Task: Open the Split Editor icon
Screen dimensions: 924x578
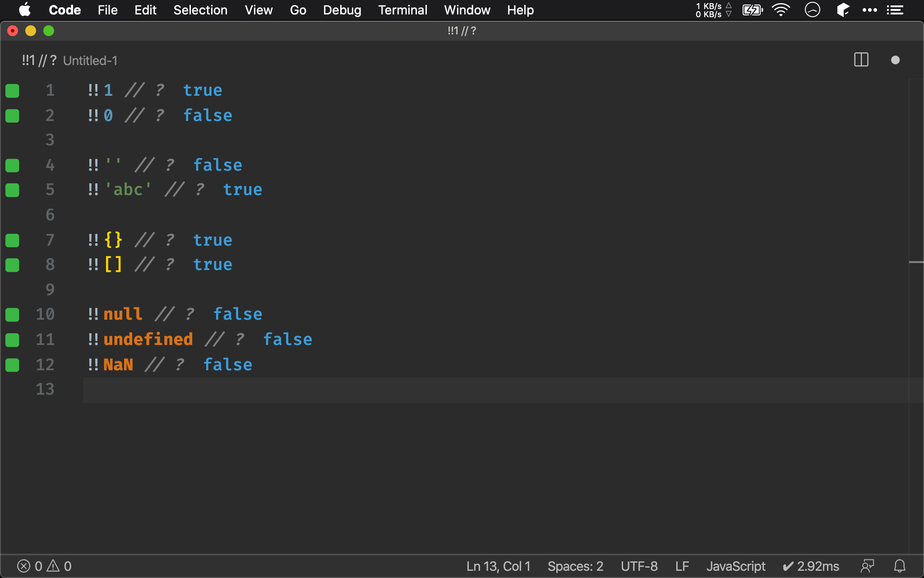Action: [861, 60]
